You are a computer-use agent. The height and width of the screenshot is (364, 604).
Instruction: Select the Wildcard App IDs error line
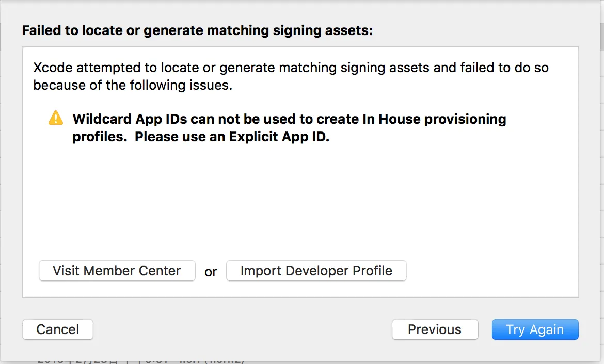(x=289, y=119)
